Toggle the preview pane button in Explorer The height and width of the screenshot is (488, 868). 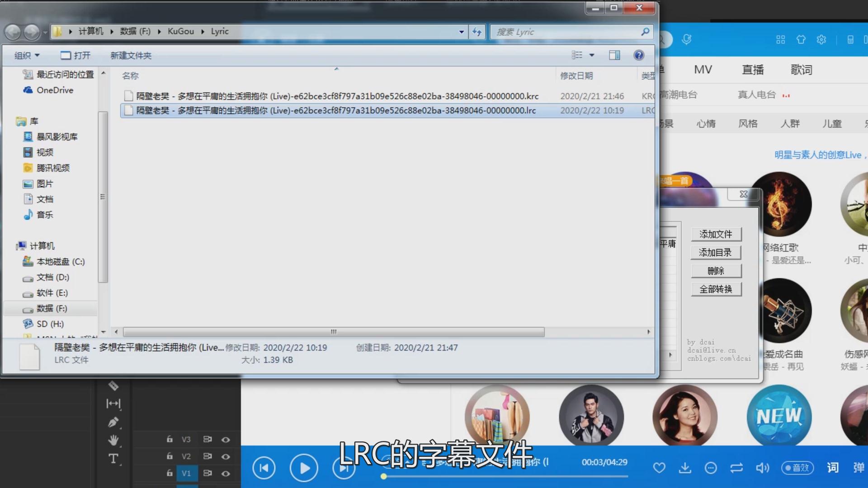[614, 55]
